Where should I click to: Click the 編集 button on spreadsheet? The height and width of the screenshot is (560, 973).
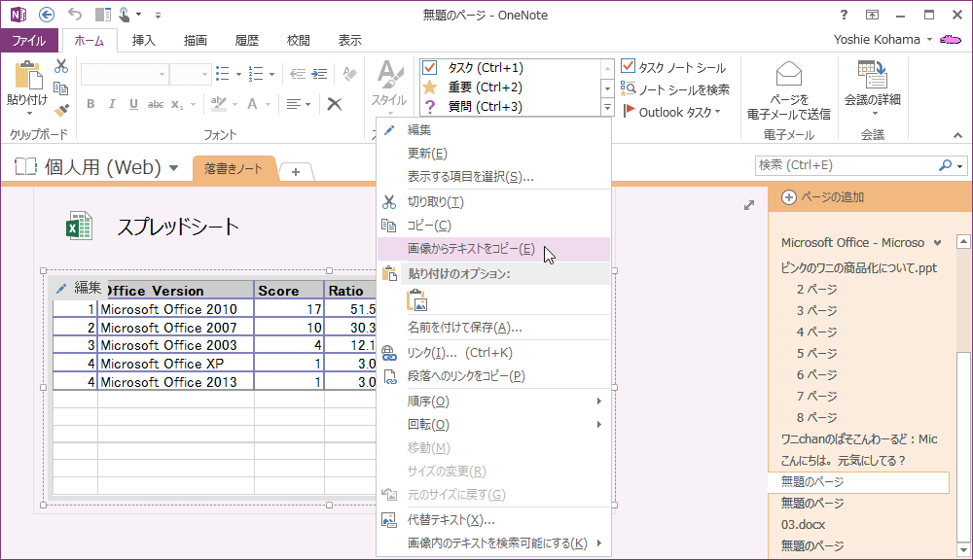click(x=79, y=288)
